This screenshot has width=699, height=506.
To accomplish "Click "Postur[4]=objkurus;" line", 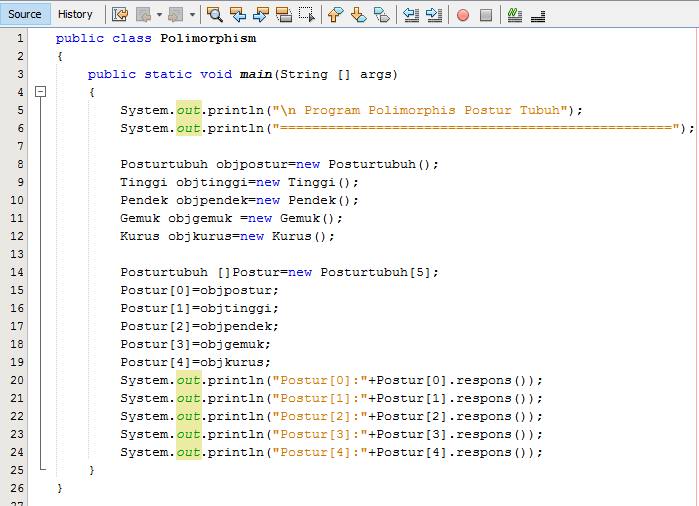I will click(195, 362).
